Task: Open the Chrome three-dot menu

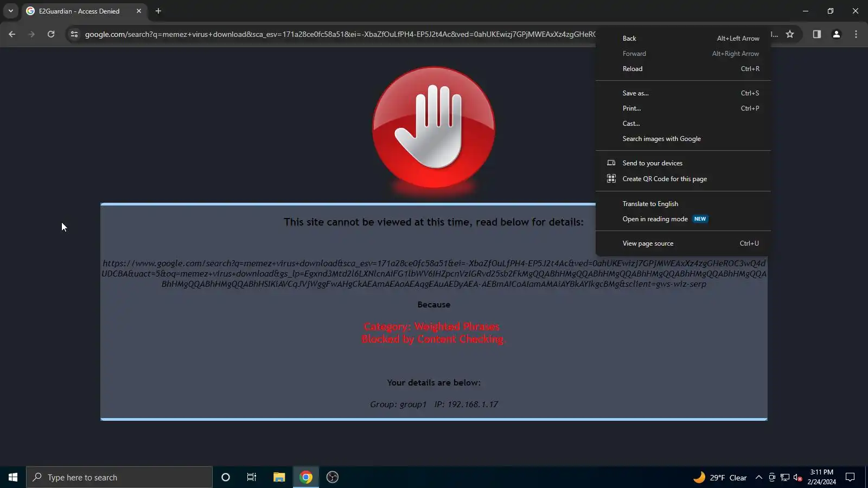Action: click(856, 34)
